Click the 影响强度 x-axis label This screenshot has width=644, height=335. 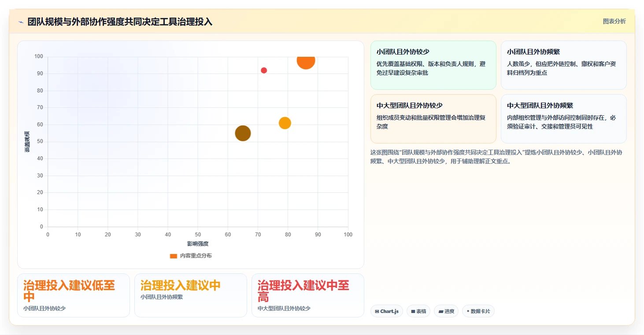(x=198, y=244)
